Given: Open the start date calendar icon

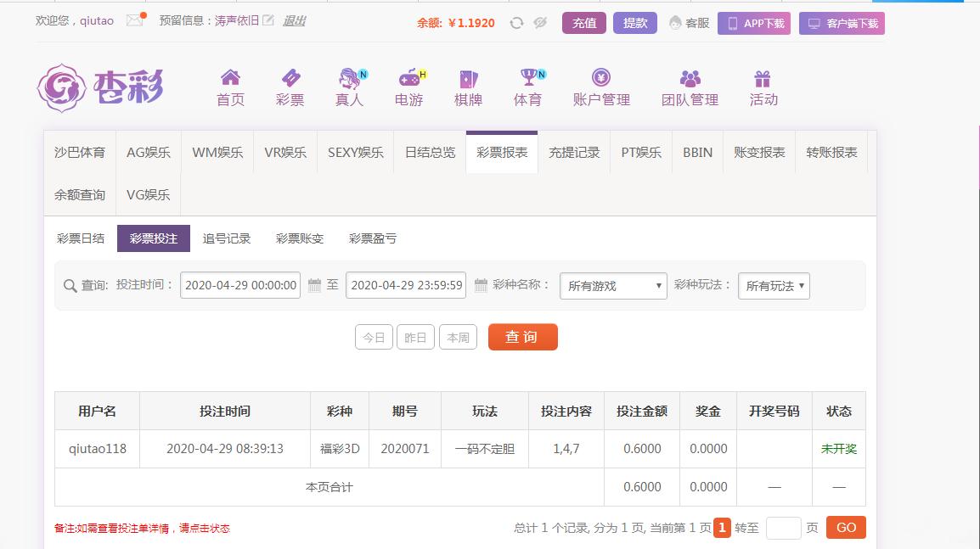Looking at the screenshot, I should [314, 285].
